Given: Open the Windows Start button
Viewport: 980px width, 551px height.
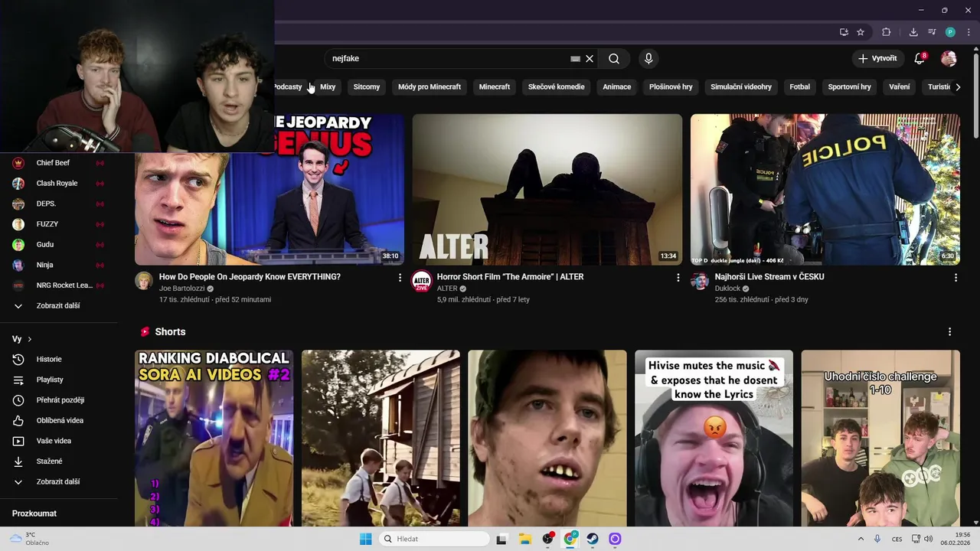Looking at the screenshot, I should (365, 539).
